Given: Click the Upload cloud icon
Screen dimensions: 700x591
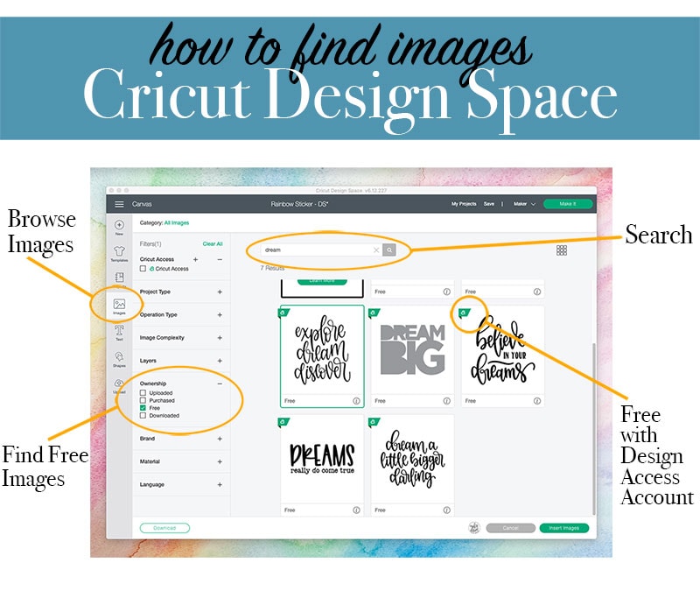Looking at the screenshot, I should [x=119, y=383].
